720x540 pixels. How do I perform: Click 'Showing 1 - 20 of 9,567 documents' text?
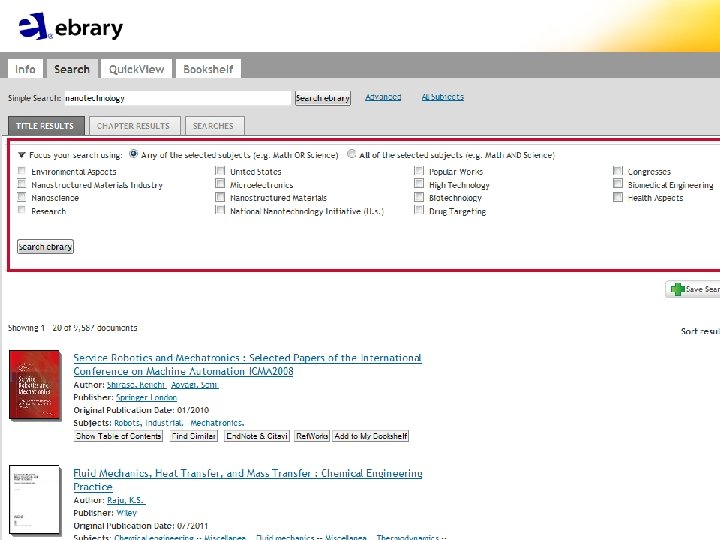pos(73,328)
